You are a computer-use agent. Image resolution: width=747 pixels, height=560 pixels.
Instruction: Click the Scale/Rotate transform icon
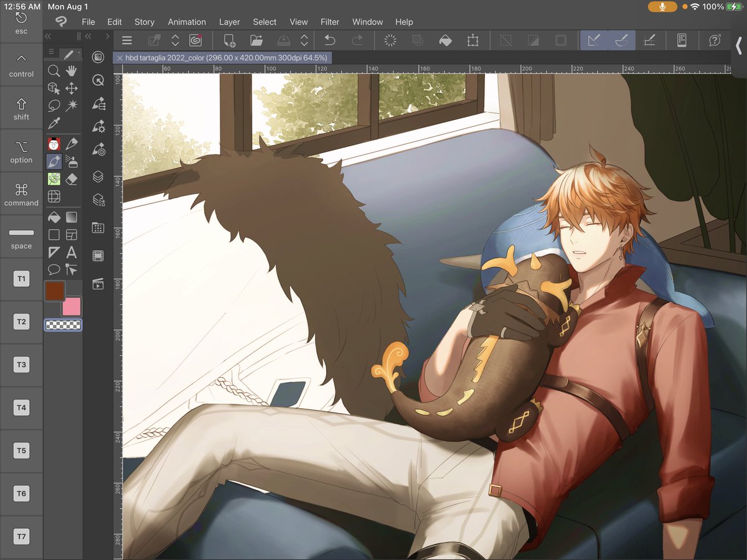[x=472, y=40]
